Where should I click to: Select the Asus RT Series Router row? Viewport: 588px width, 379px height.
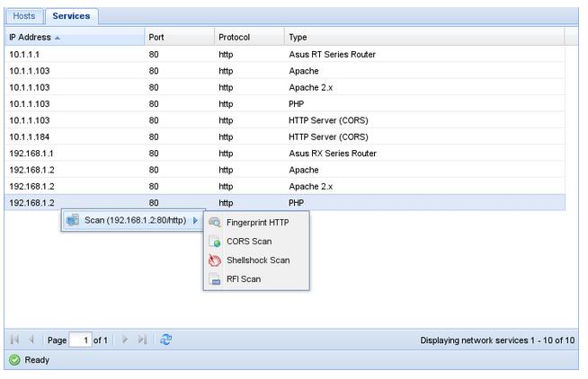click(285, 54)
